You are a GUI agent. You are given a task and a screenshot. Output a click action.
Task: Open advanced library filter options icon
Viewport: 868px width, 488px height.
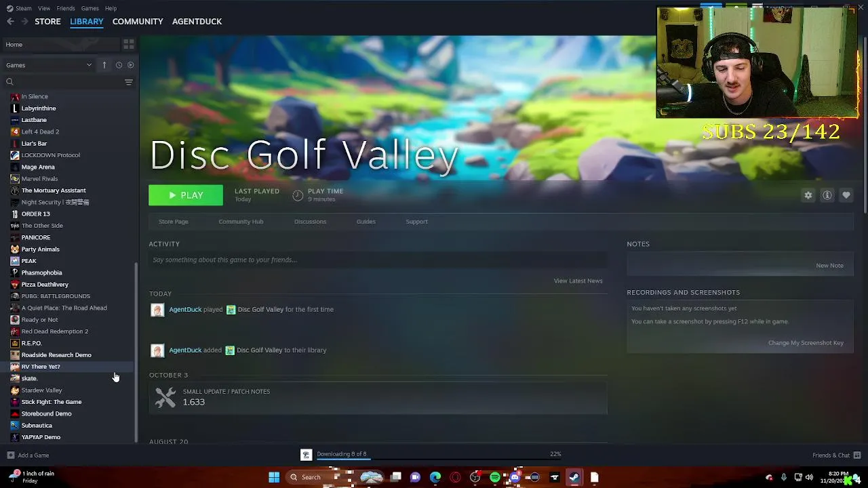coord(128,82)
